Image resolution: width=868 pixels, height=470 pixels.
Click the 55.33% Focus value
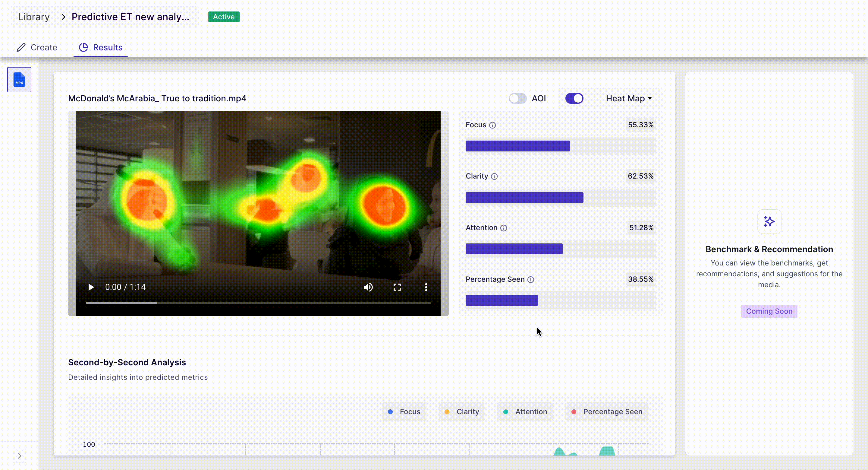tap(640, 125)
